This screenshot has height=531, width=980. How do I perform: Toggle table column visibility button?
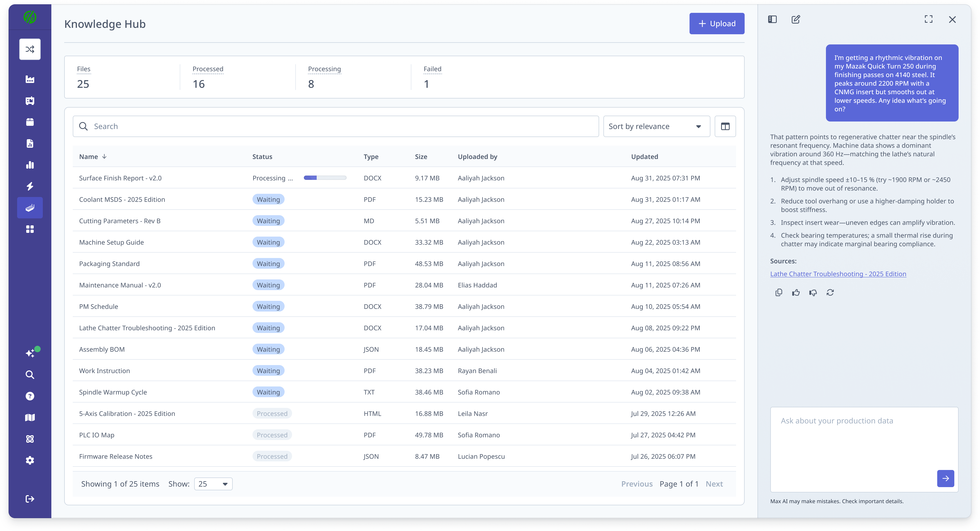point(725,126)
